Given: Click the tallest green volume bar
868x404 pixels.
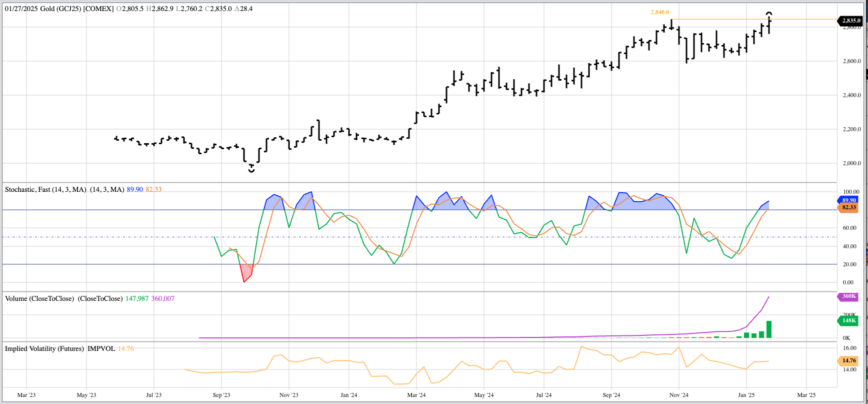Looking at the screenshot, I should tap(769, 329).
